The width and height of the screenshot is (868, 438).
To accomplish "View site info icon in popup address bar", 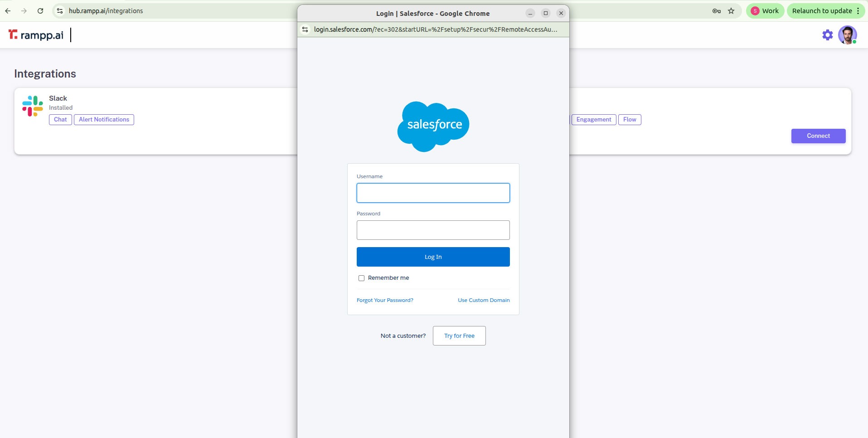I will (x=305, y=29).
